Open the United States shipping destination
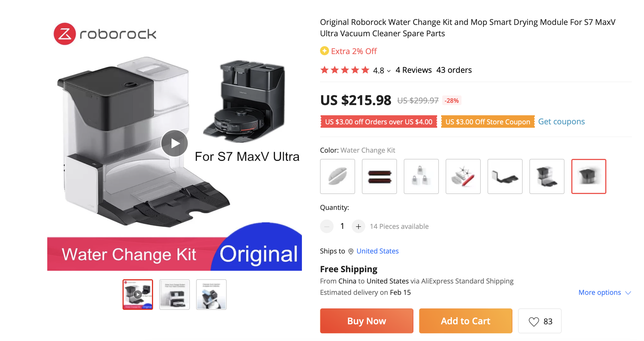This screenshot has width=644, height=341. pyautogui.click(x=377, y=251)
